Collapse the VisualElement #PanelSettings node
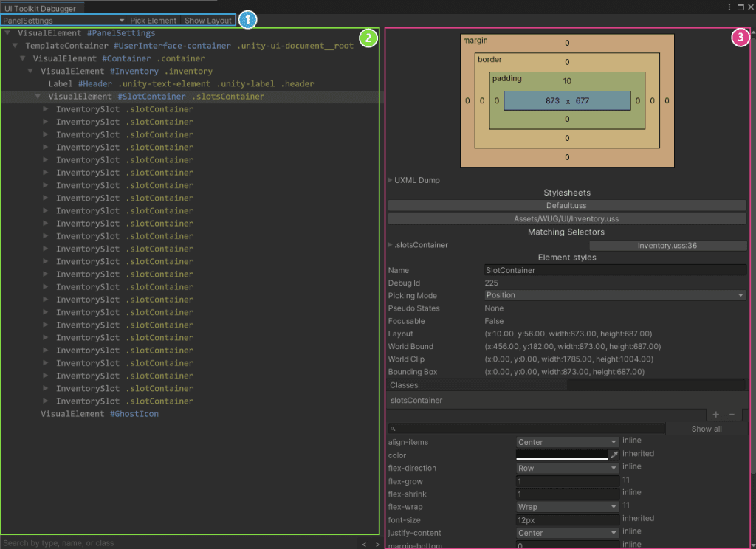Image resolution: width=756 pixels, height=549 pixels. click(x=7, y=33)
